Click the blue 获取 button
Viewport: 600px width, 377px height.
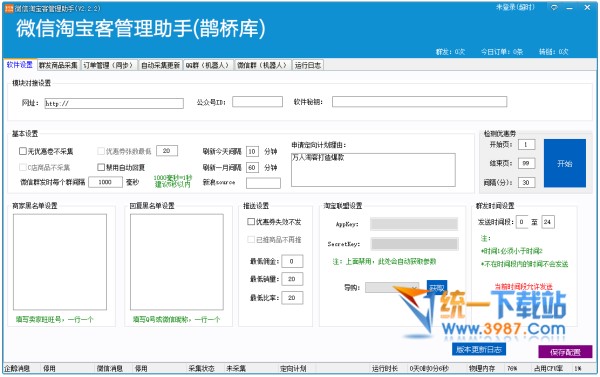[437, 287]
